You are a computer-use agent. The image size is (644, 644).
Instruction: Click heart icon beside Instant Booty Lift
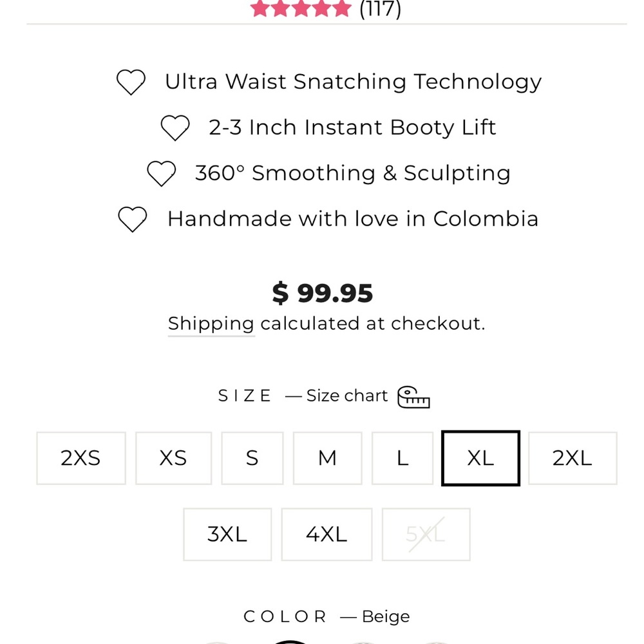click(175, 128)
